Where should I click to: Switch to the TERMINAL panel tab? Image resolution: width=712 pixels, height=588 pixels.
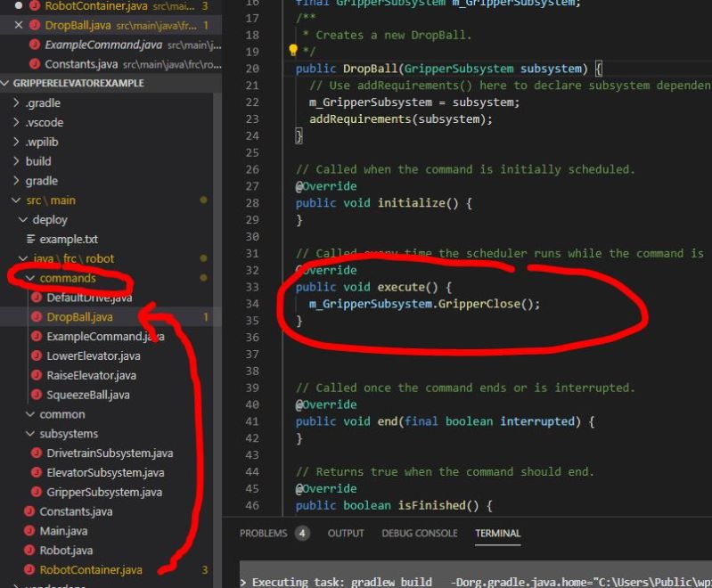coord(497,533)
